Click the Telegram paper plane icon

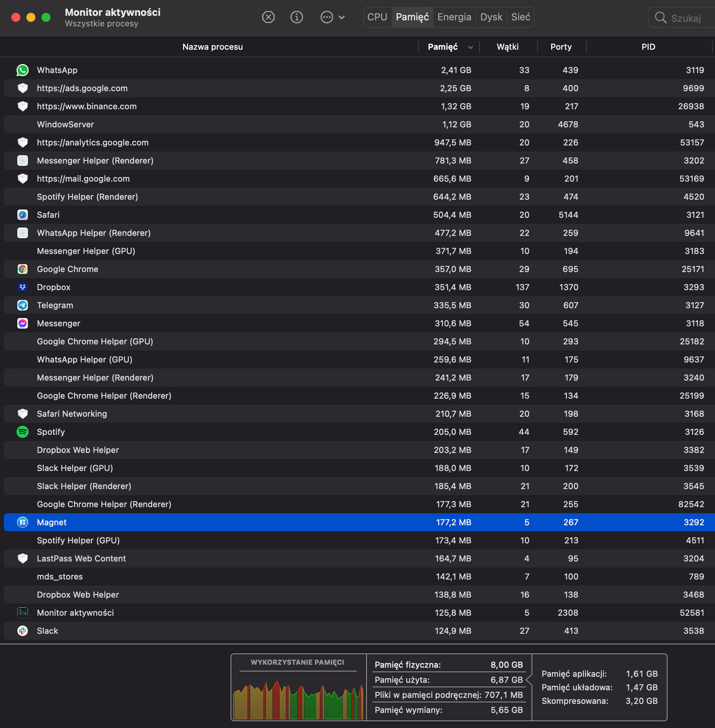pos(23,305)
